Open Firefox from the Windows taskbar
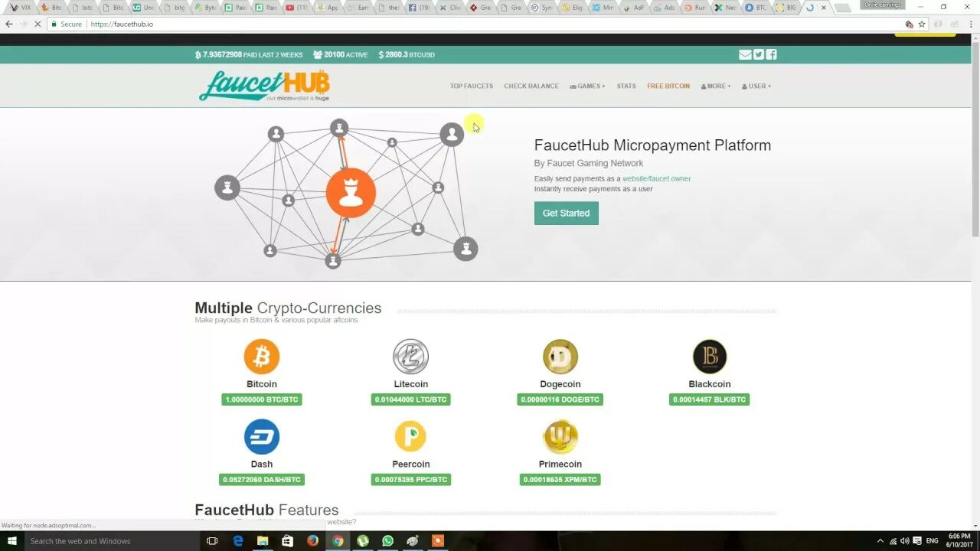Image resolution: width=980 pixels, height=551 pixels. tap(312, 541)
